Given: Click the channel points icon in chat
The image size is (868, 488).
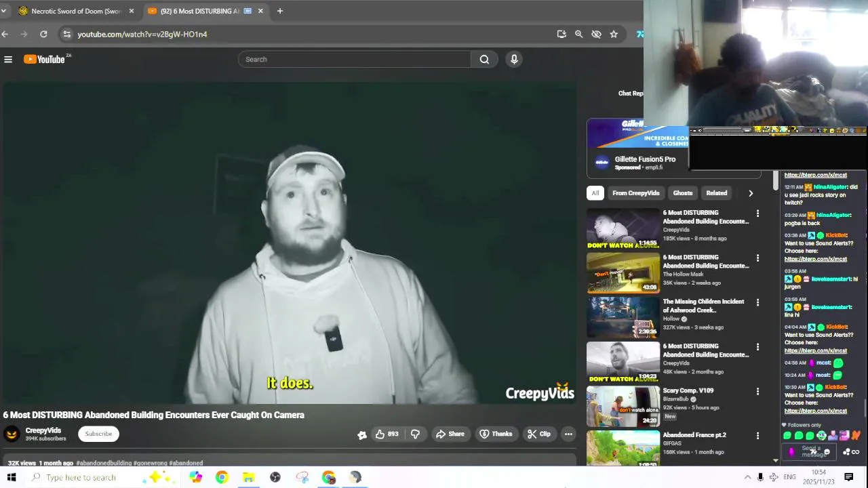Looking at the screenshot, I should tap(846, 452).
